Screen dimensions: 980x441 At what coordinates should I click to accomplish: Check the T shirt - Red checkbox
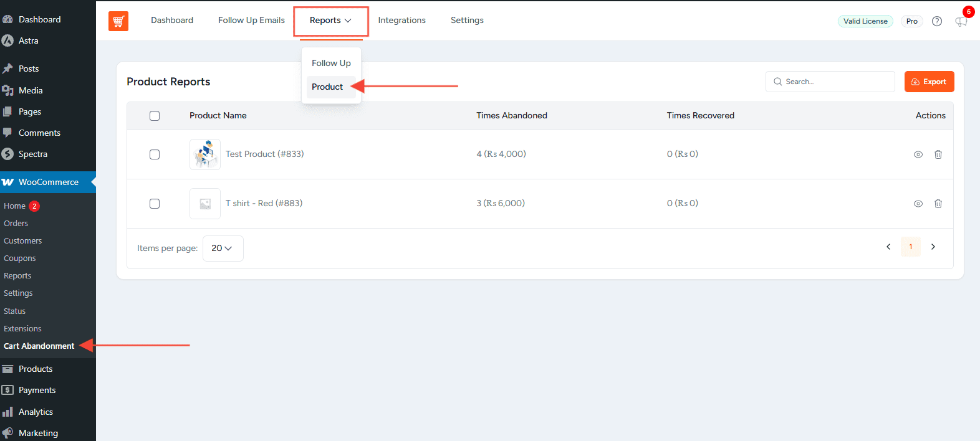[x=155, y=204]
